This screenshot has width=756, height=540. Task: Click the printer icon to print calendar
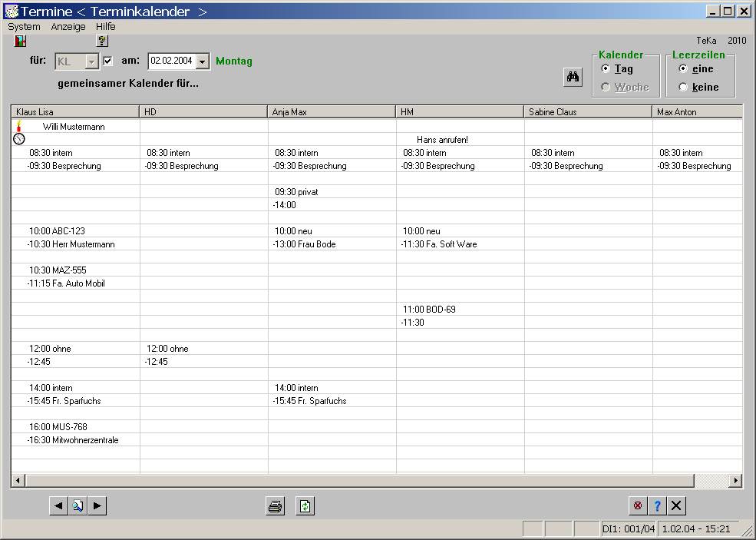click(x=276, y=506)
